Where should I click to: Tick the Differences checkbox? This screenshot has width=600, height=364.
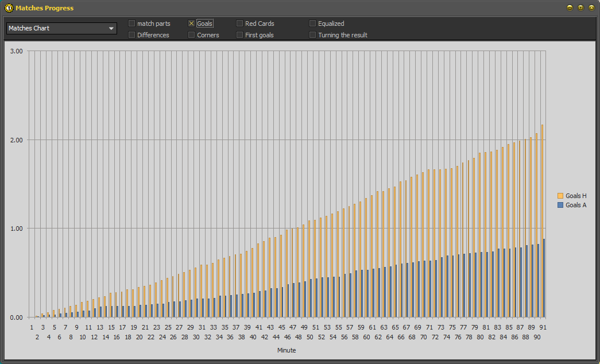[132, 35]
